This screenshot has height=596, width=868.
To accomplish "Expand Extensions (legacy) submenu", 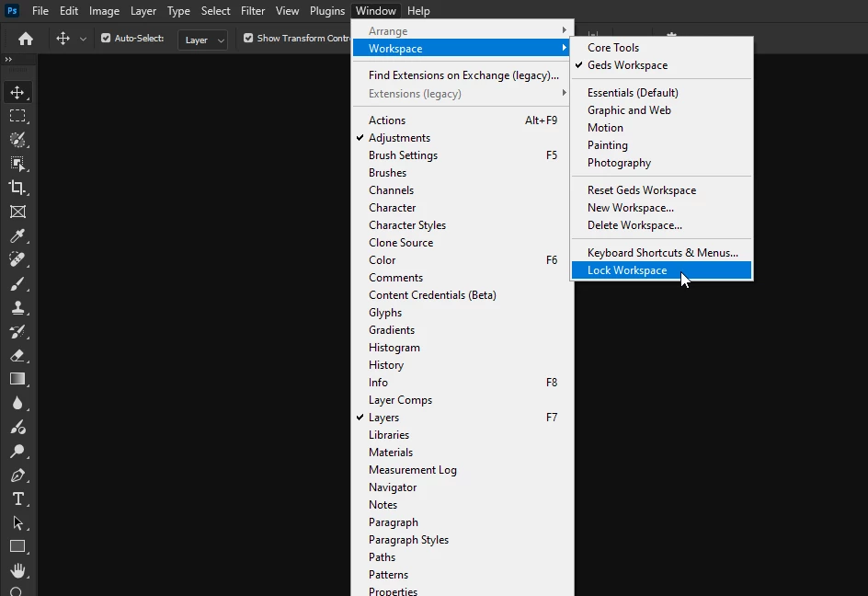I will click(x=463, y=94).
